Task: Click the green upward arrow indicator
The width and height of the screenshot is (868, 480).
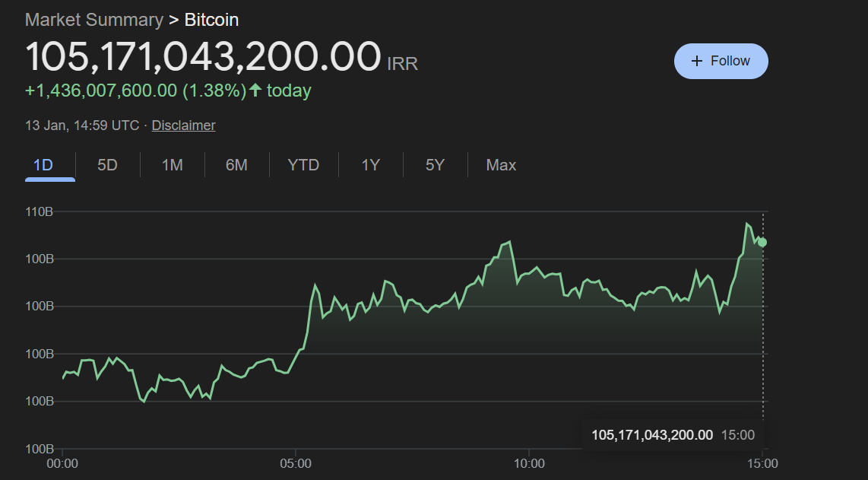Action: (256, 90)
